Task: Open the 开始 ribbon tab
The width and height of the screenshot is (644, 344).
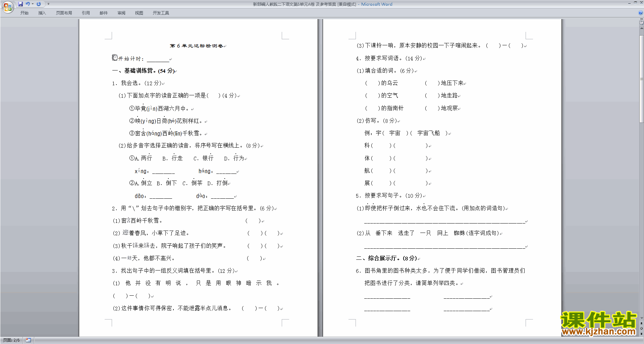Action: pyautogui.click(x=24, y=13)
